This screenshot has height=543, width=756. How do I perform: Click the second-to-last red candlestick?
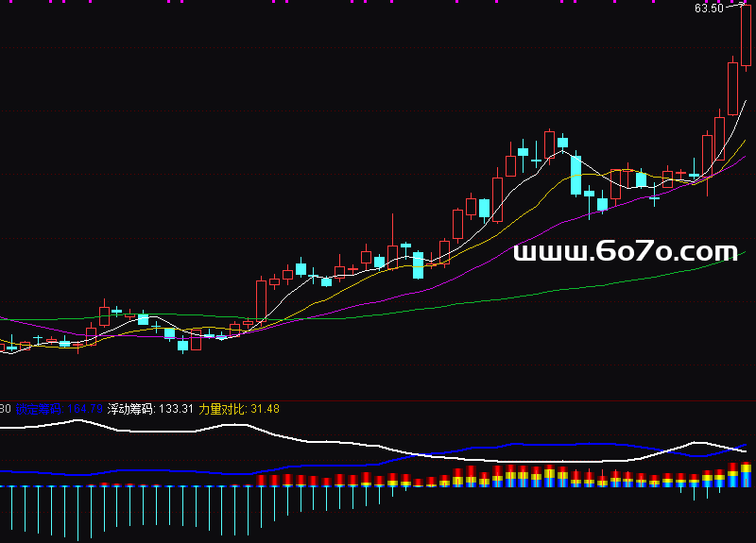tap(732, 88)
